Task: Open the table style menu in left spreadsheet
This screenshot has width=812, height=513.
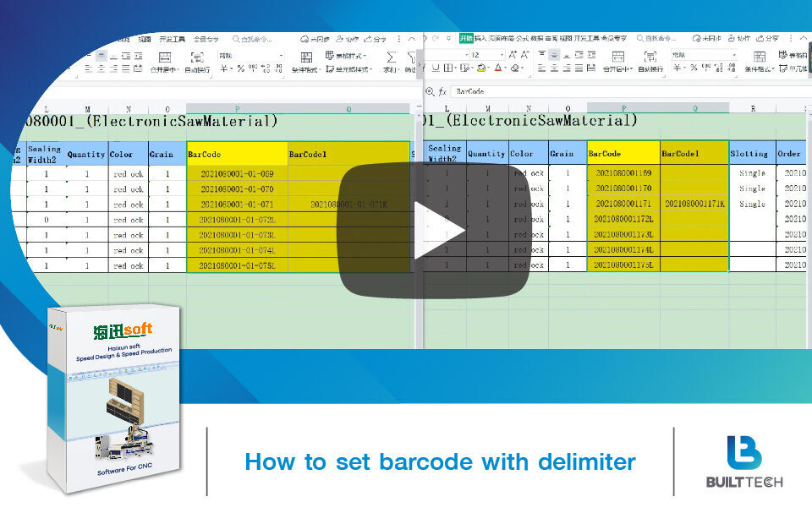Action: tap(347, 56)
